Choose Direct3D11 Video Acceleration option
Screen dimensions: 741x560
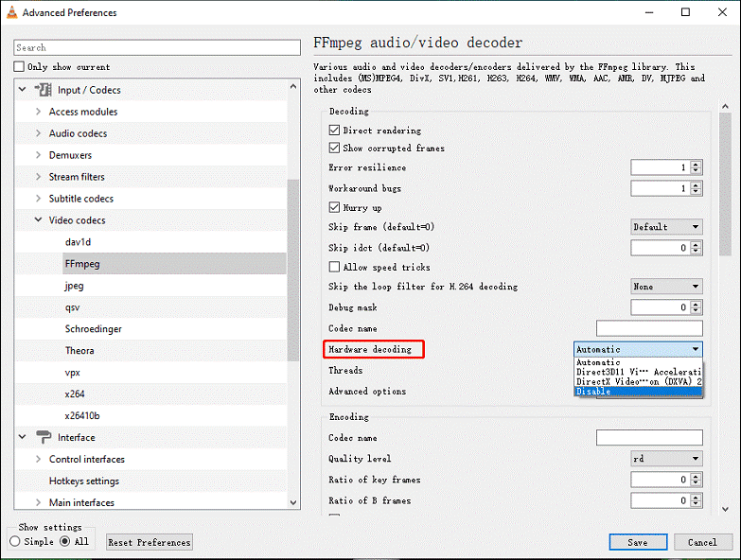[638, 372]
